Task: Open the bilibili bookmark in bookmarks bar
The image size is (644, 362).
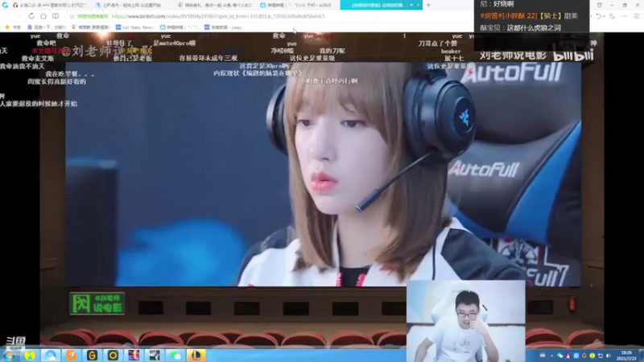Action: pyautogui.click(x=179, y=27)
